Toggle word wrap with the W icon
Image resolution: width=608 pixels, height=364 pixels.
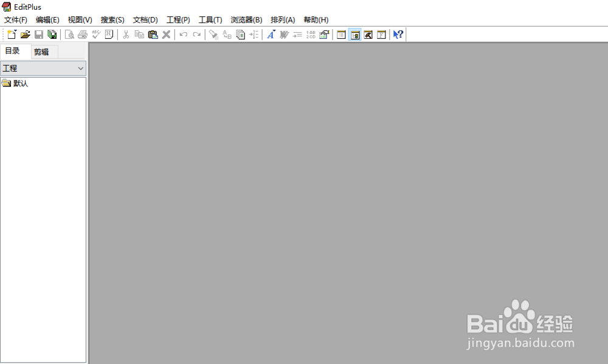pos(284,35)
